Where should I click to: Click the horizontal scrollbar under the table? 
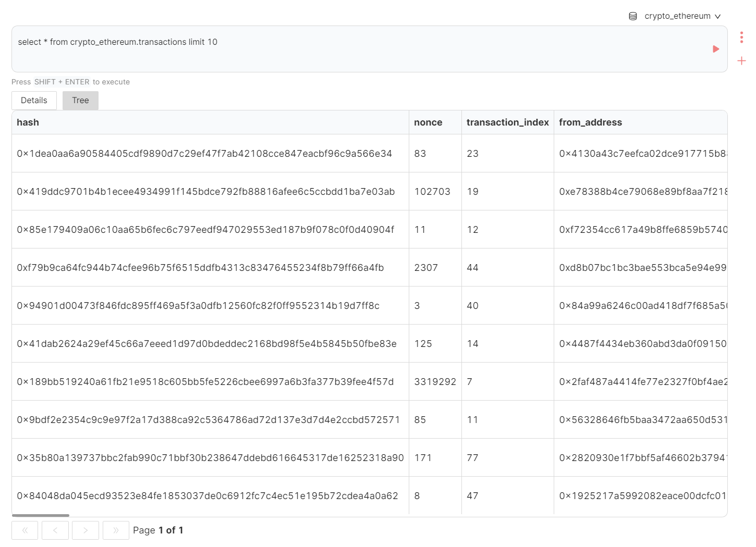click(x=41, y=515)
